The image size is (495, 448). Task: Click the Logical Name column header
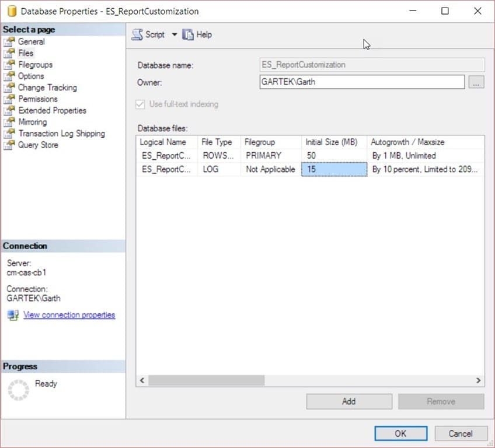[167, 142]
